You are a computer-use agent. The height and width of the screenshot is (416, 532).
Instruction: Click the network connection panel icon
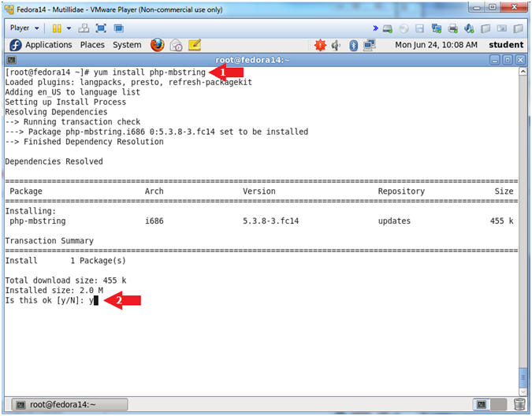(x=369, y=45)
